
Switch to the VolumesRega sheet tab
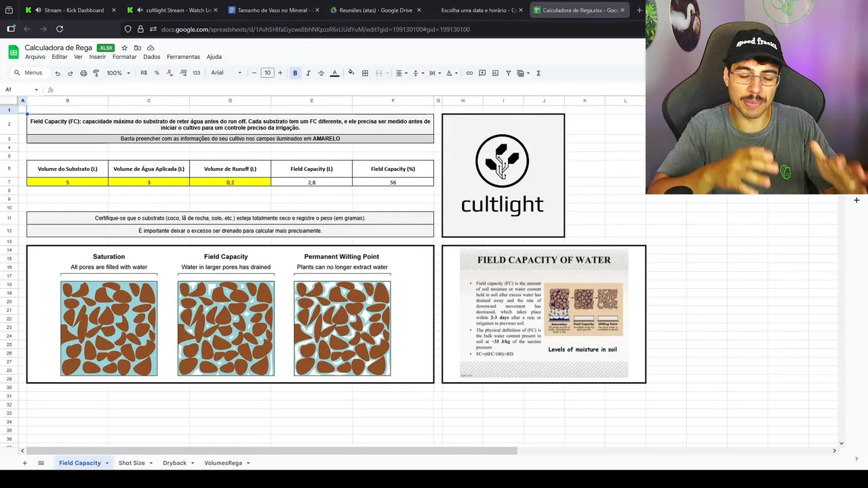click(x=223, y=463)
